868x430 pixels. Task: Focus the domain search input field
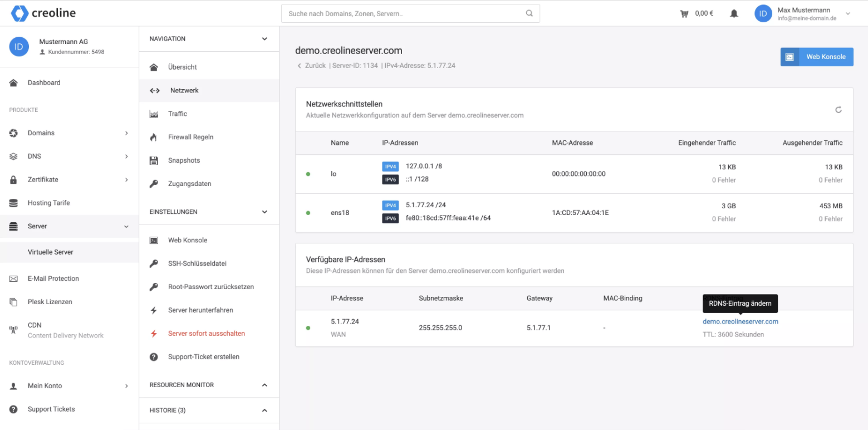pos(410,13)
